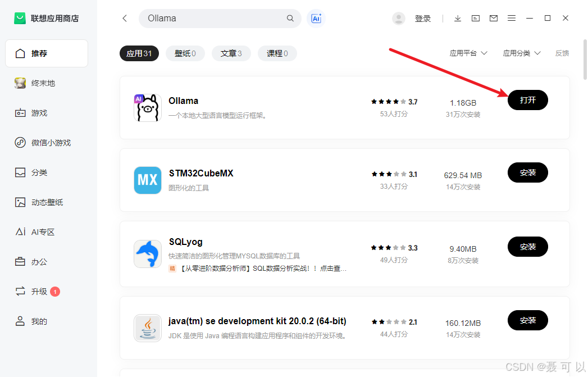Viewport: 588px width, 377px height.
Task: Open the hamburger menu at top right
Action: [x=512, y=18]
